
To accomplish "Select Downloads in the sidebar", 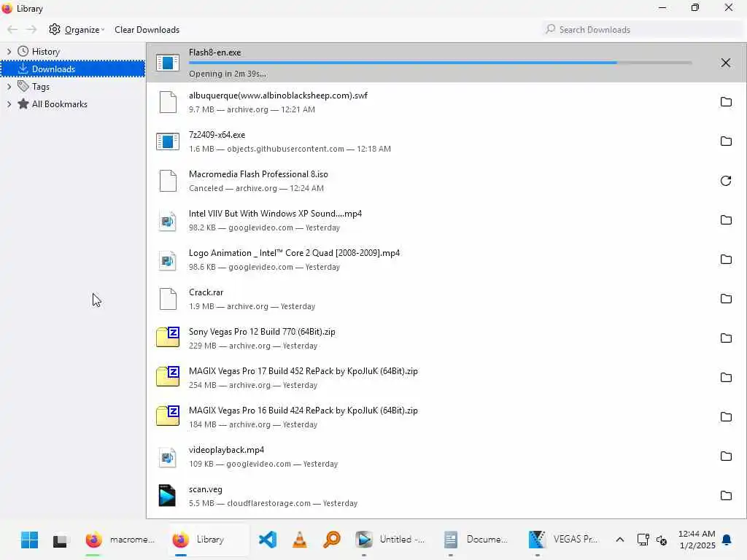I will click(x=72, y=69).
